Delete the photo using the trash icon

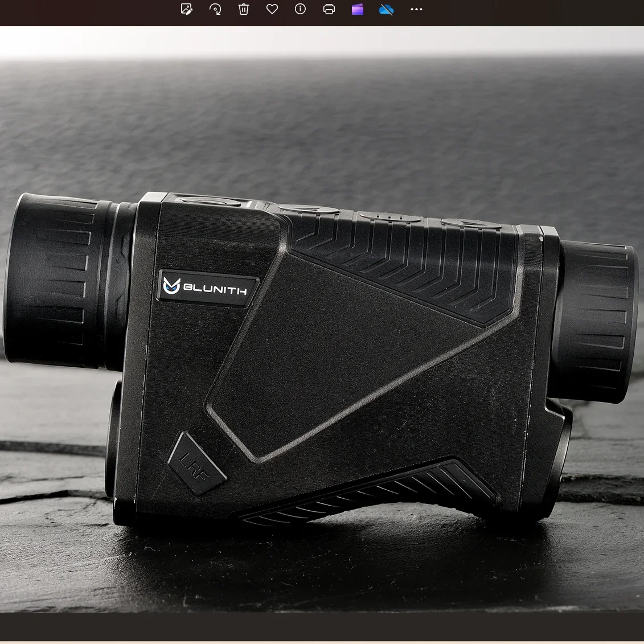click(x=244, y=9)
